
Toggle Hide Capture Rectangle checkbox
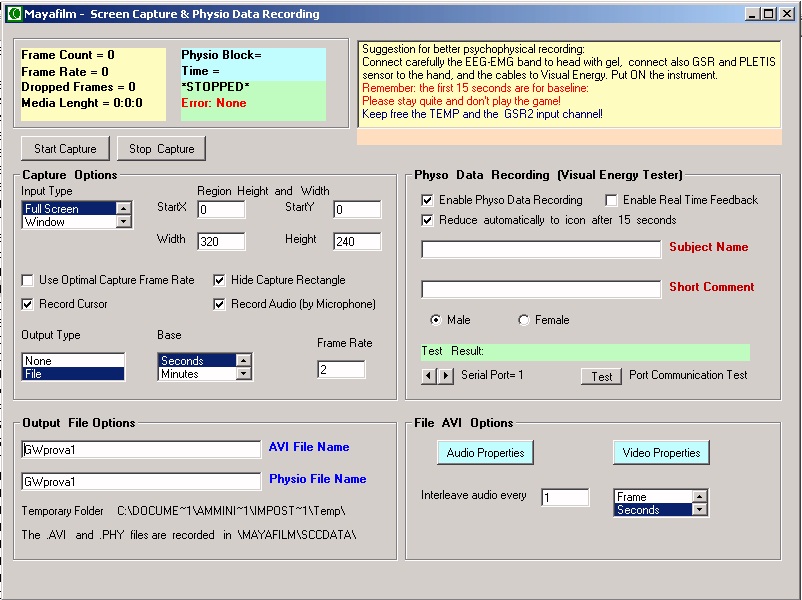click(x=219, y=280)
